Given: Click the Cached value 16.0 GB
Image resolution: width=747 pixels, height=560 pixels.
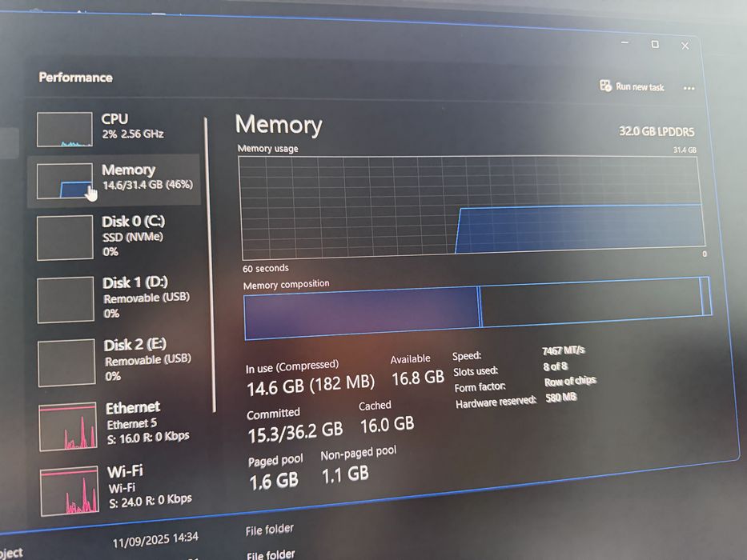Looking at the screenshot, I should tap(387, 425).
